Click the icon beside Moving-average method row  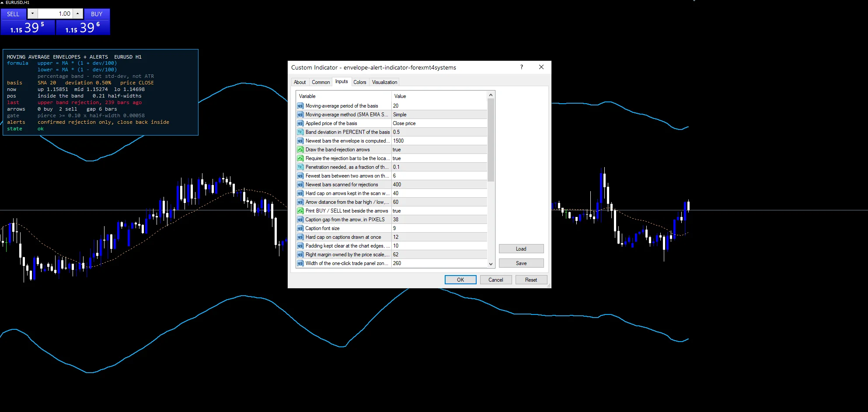(300, 115)
